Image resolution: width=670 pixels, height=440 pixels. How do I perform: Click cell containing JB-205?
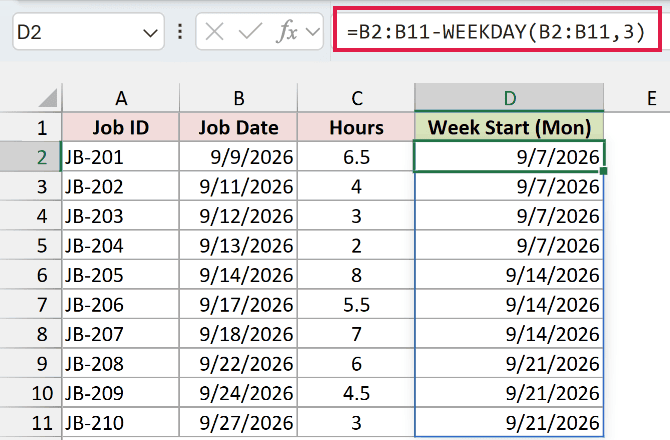121,275
